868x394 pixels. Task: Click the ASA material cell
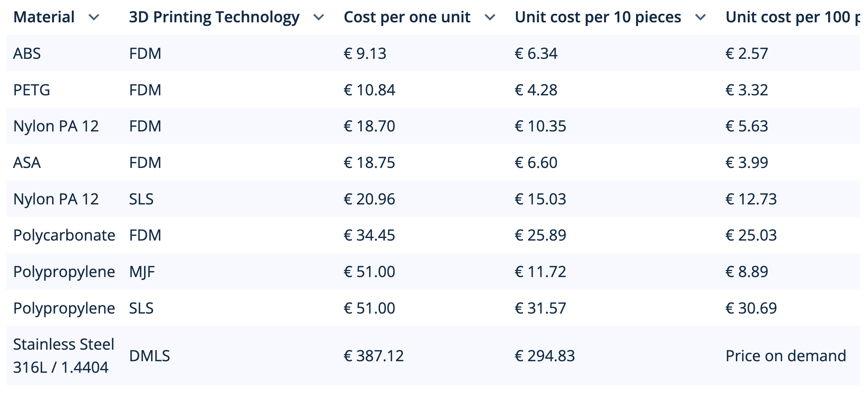27,163
